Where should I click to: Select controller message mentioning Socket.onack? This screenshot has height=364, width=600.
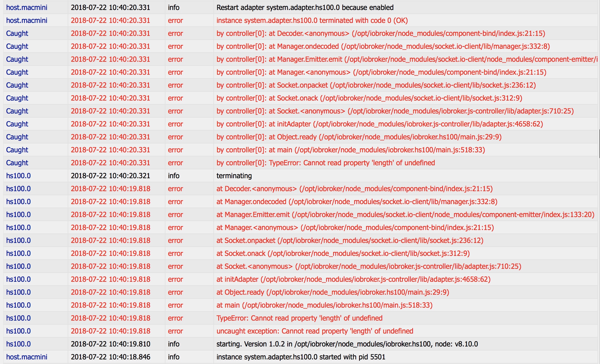click(369, 98)
